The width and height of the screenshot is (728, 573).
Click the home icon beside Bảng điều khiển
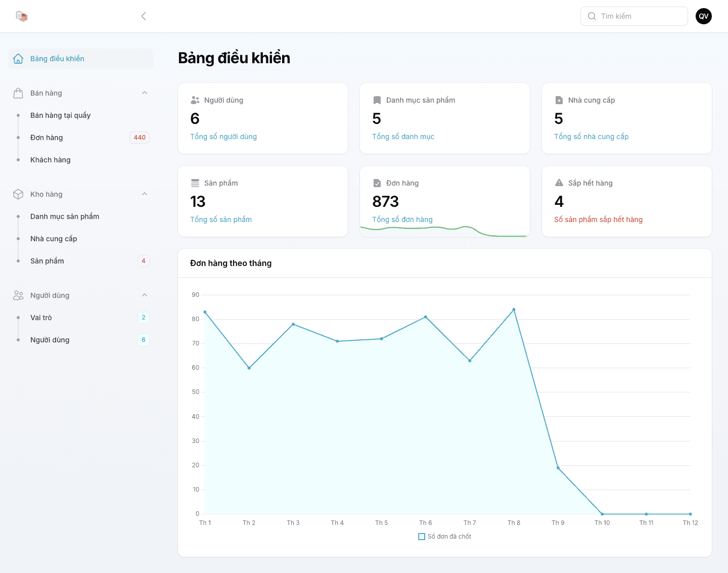point(18,59)
